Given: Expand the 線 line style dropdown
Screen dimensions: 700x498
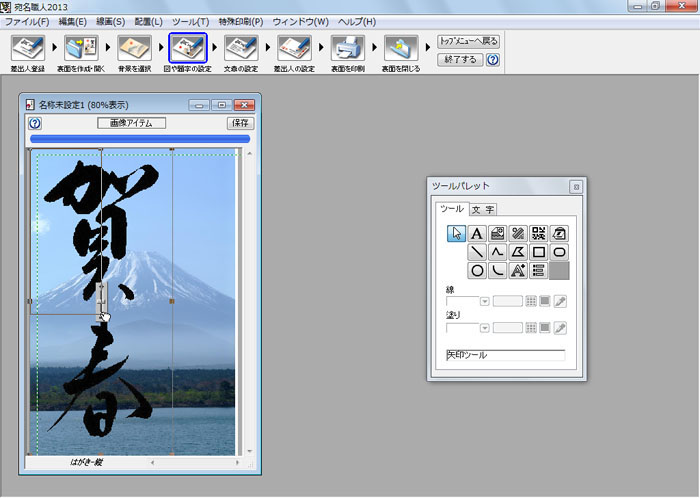Looking at the screenshot, I should click(x=484, y=301).
